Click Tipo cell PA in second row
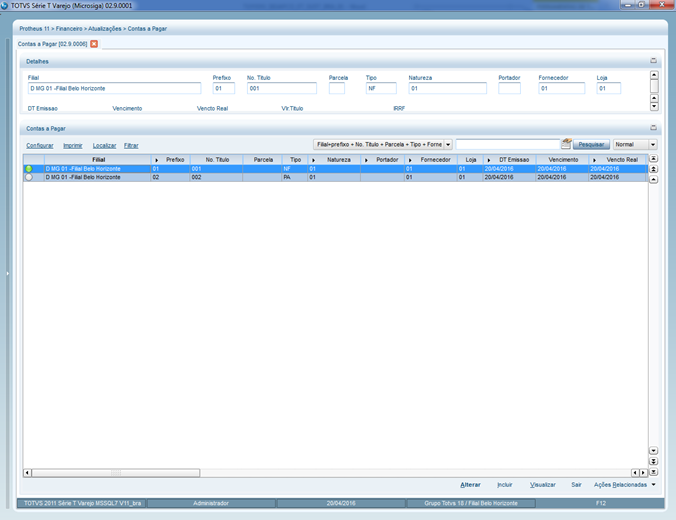676x520 pixels. pos(294,177)
